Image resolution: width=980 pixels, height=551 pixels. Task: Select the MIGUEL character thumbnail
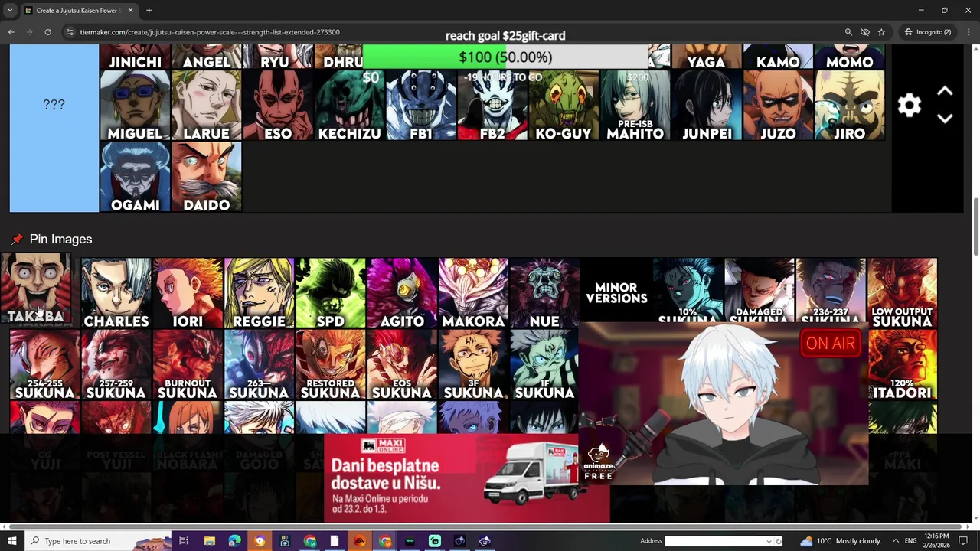(135, 106)
